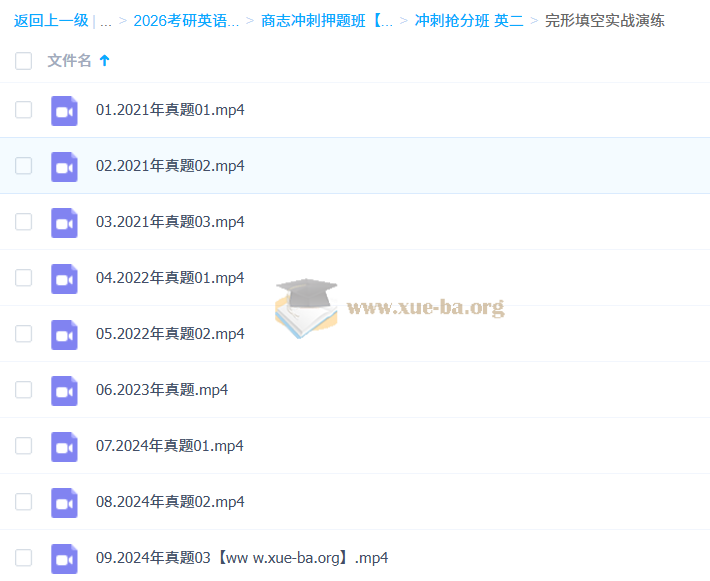Check the box for 01.2021年真题01.mp4
The height and width of the screenshot is (581, 710).
coord(24,110)
